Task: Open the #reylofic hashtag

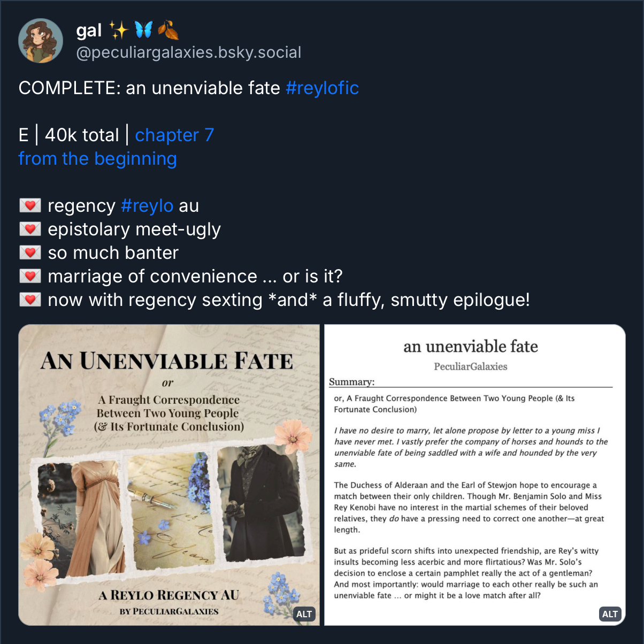Action: 322,88
